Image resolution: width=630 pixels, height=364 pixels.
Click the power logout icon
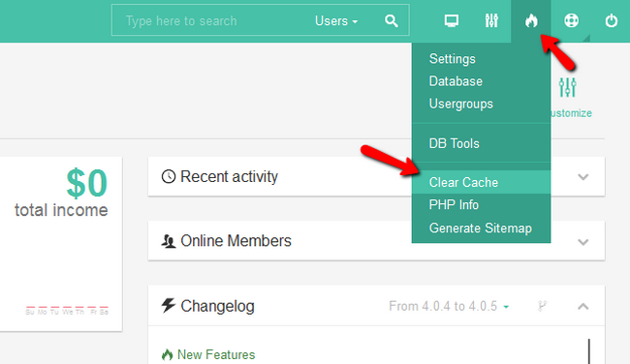point(612,21)
